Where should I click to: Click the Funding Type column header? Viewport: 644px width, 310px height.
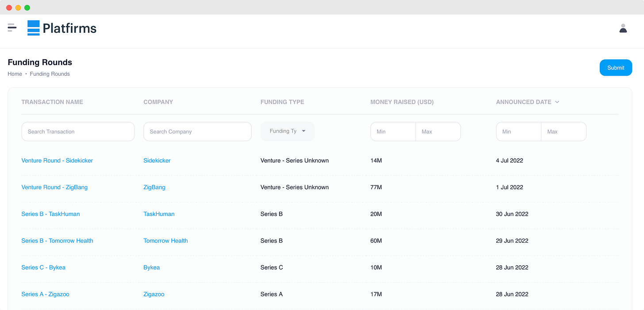(x=282, y=102)
